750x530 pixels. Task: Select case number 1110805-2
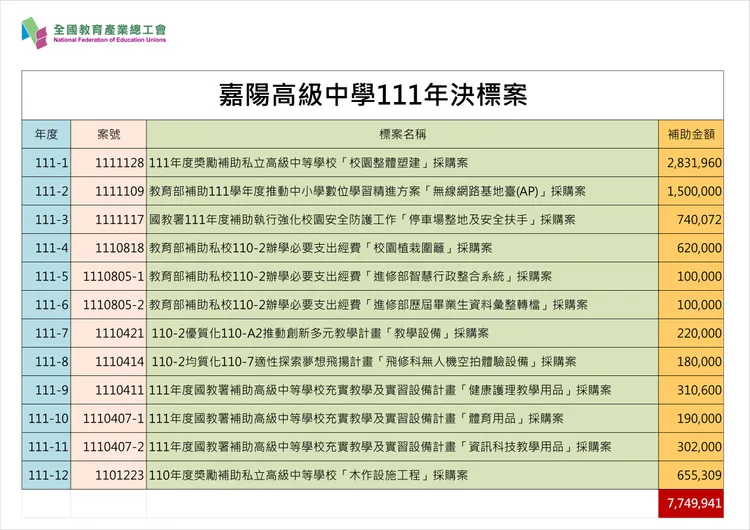(x=109, y=305)
